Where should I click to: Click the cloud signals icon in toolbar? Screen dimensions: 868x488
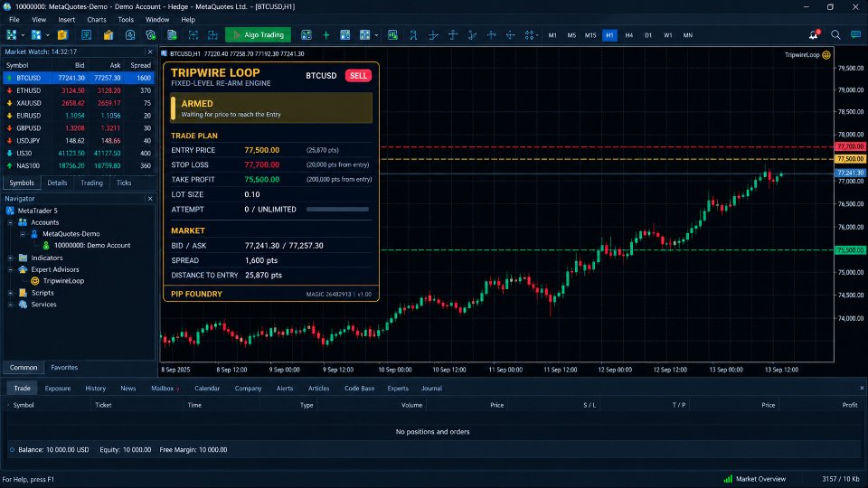pyautogui.click(x=151, y=35)
